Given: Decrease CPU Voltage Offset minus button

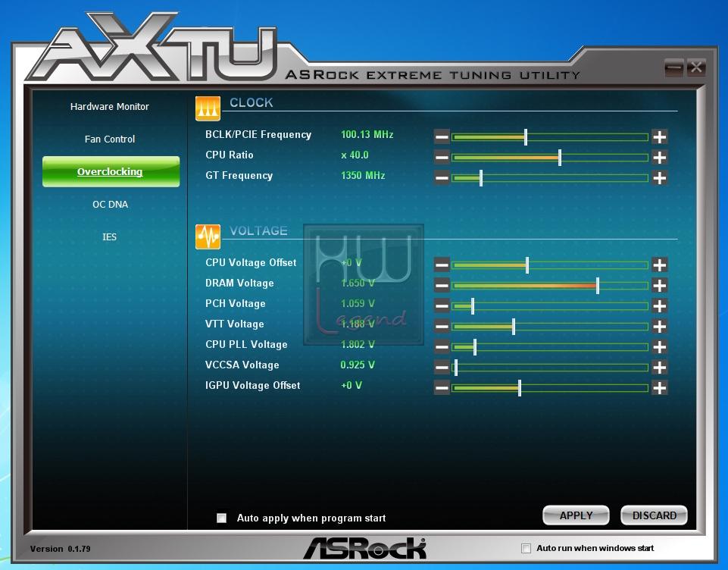Looking at the screenshot, I should 442,265.
